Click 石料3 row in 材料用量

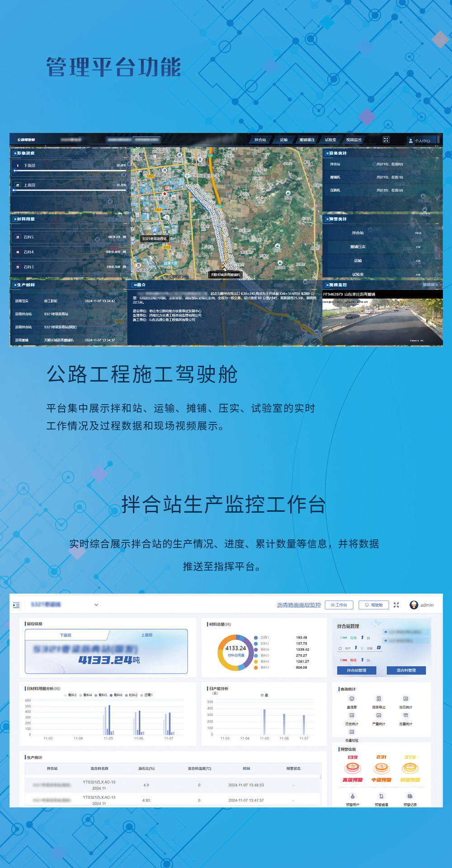(70, 267)
